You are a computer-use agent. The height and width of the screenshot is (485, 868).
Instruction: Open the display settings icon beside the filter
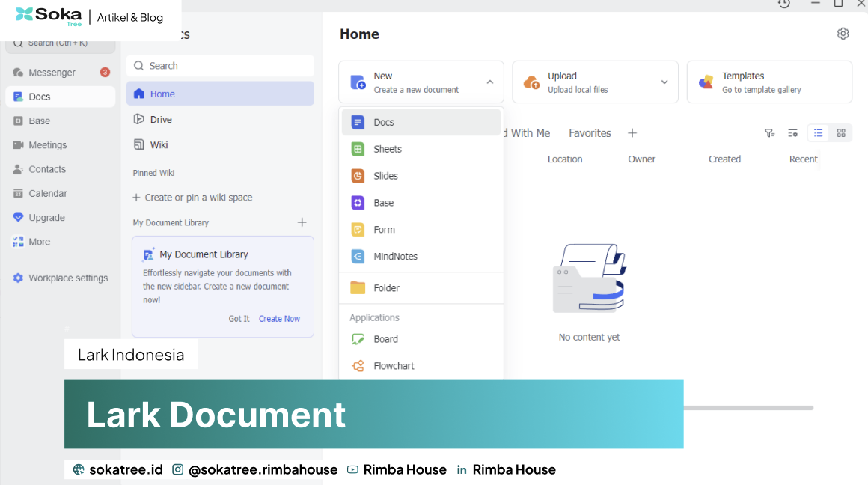[x=792, y=133]
